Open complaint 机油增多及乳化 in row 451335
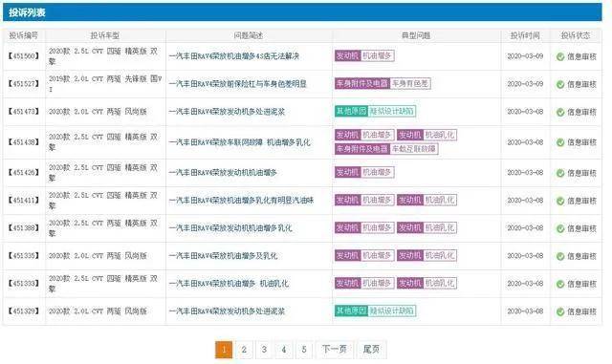This screenshot has height=364, width=612. (x=223, y=255)
